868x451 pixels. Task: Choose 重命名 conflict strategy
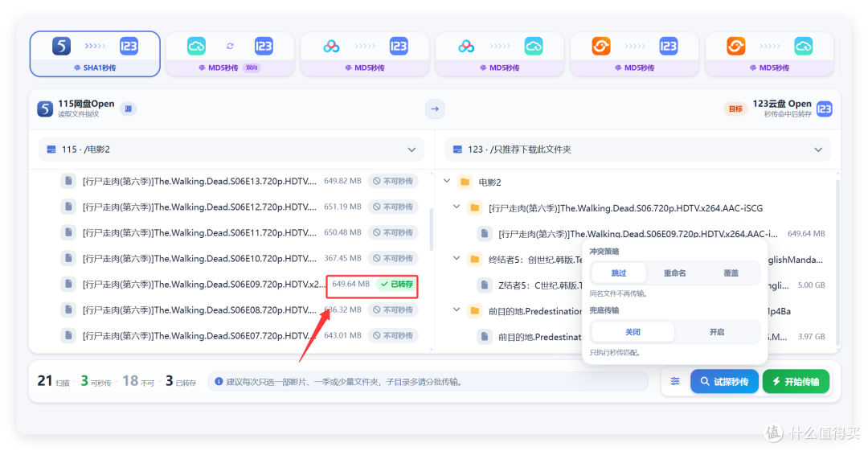(x=675, y=273)
